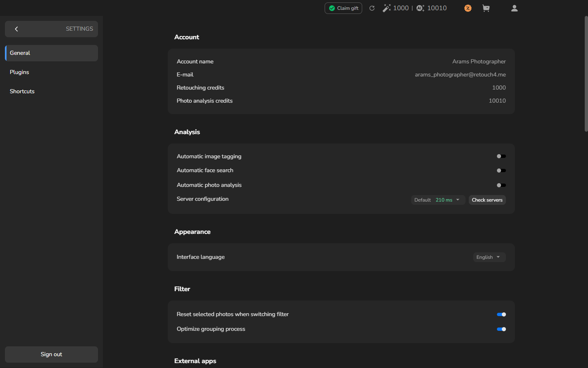Image resolution: width=588 pixels, height=368 pixels.
Task: Click the Sign out button
Action: (x=51, y=355)
